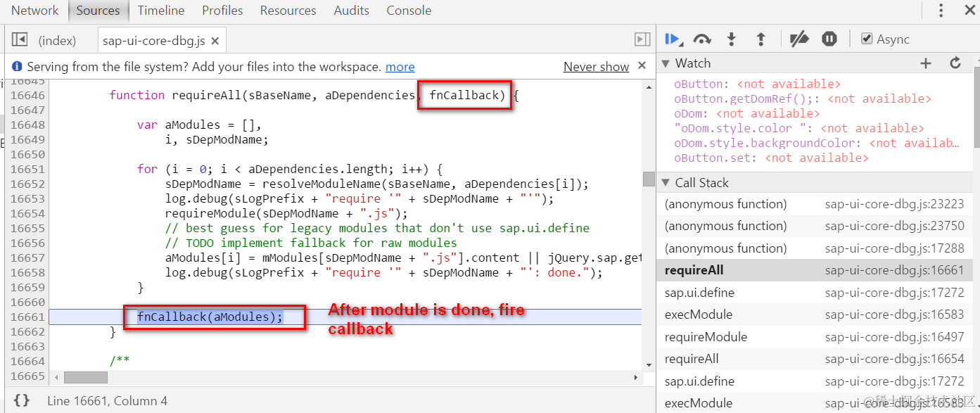
Task: Click line number 16661 in gutter
Action: click(28, 317)
